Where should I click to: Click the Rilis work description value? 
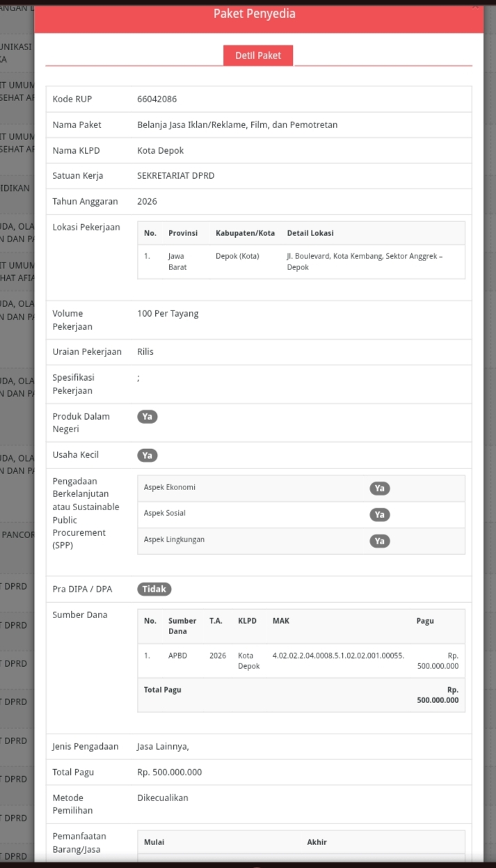pyautogui.click(x=145, y=352)
